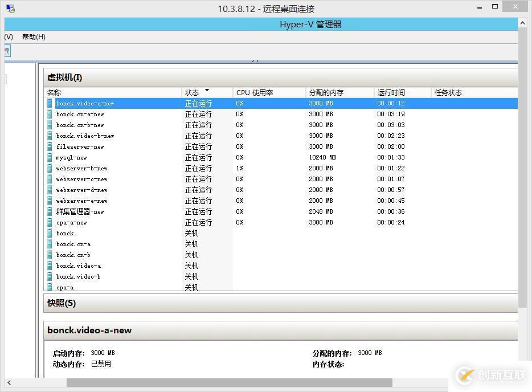The height and width of the screenshot is (392, 532).
Task: Click the VM icon next to mysql-new
Action: coord(50,157)
